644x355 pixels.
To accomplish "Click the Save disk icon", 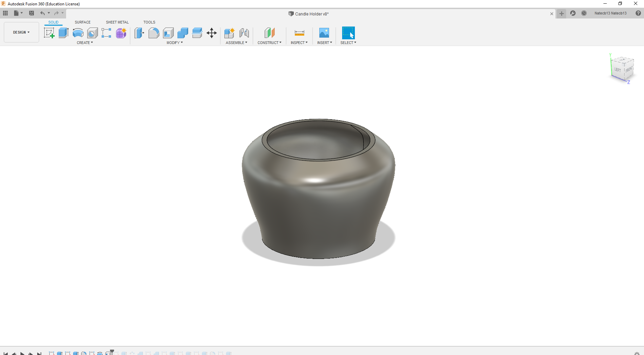I will tap(32, 13).
